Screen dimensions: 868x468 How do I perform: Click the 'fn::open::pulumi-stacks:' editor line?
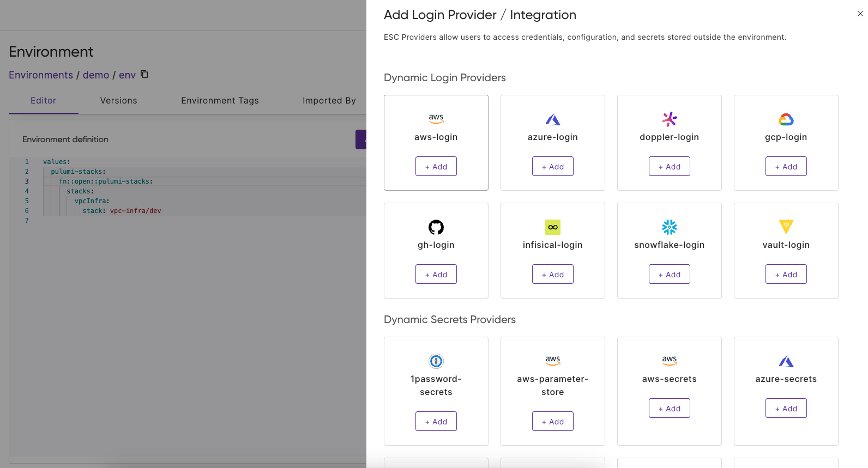coord(106,181)
